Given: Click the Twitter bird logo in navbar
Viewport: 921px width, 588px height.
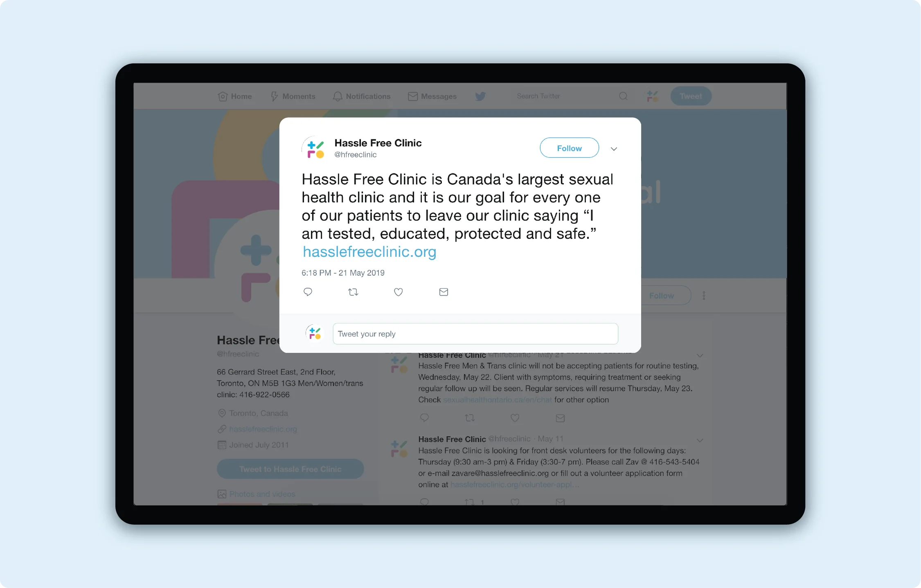Looking at the screenshot, I should coord(481,96).
